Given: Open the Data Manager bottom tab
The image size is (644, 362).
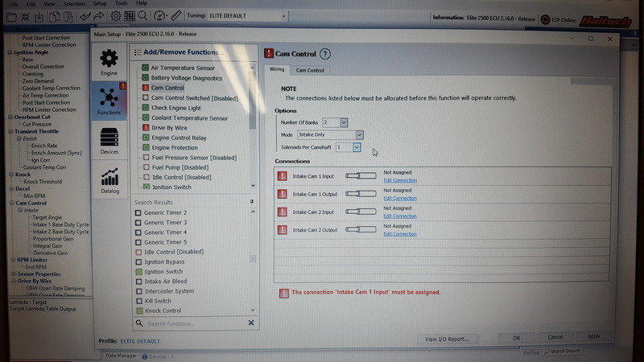Looking at the screenshot, I should (x=121, y=356).
